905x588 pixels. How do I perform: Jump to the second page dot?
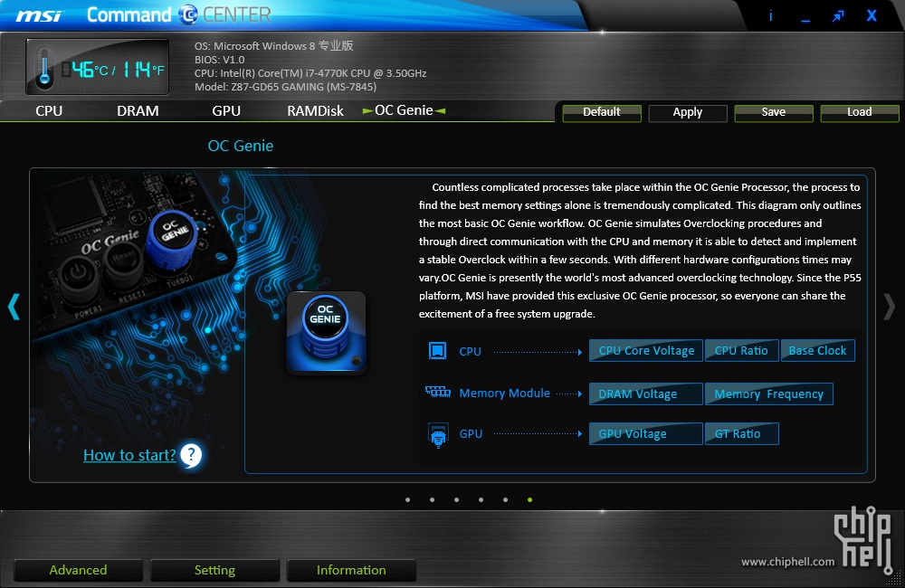tap(433, 499)
